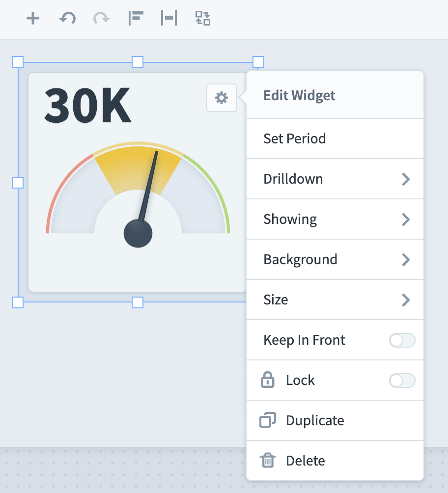
Task: Expand the Background submenu chevron
Action: click(406, 260)
